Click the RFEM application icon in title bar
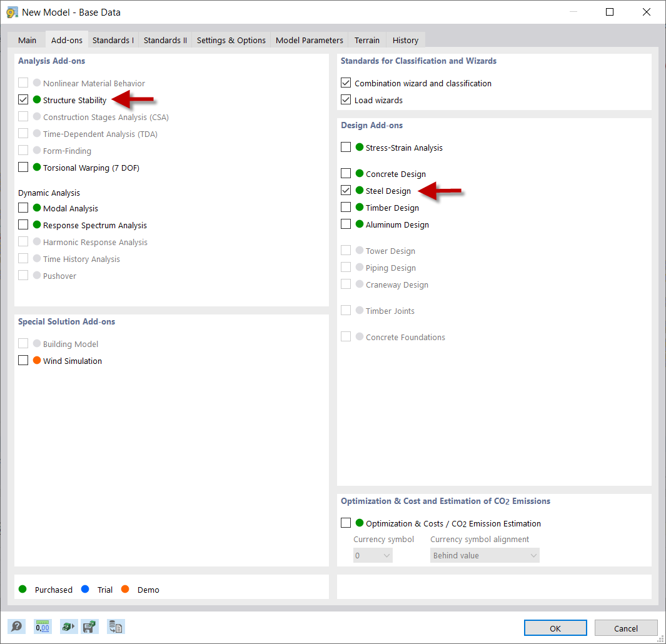The height and width of the screenshot is (644, 666). click(x=12, y=12)
